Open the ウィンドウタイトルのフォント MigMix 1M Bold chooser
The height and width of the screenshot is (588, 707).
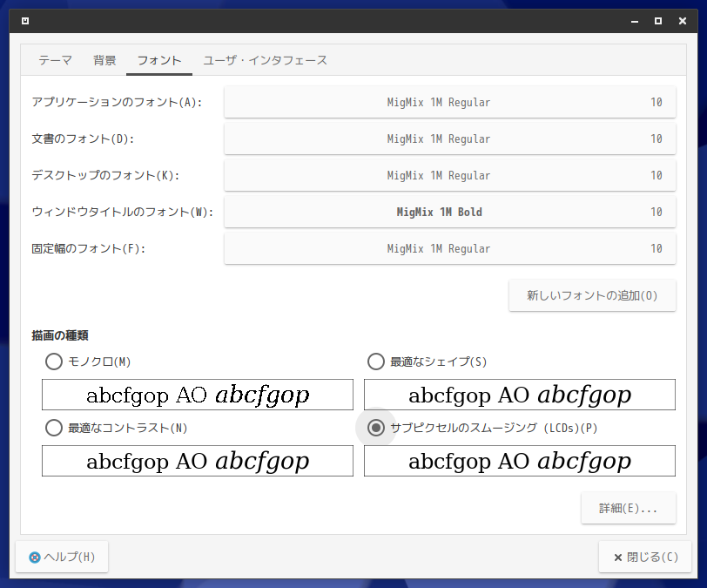point(449,212)
